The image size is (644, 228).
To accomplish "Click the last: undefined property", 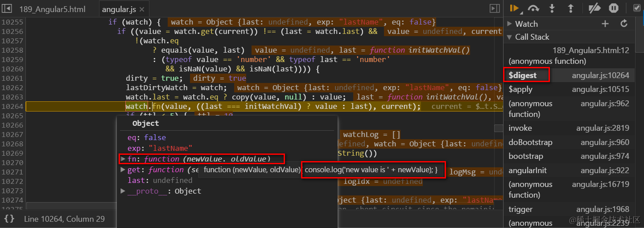I will (160, 180).
